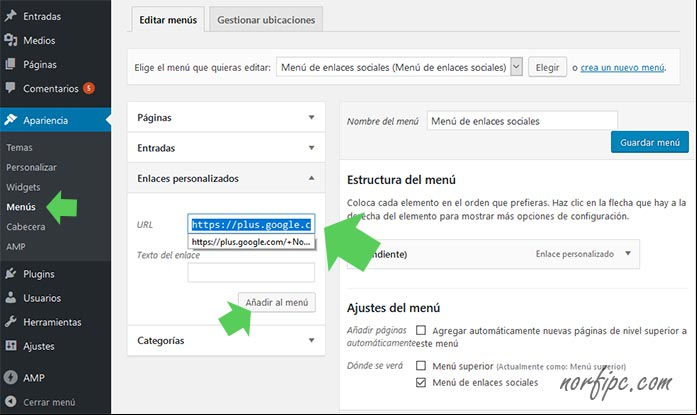This screenshot has height=415, width=697.
Task: Open Plugins in the admin sidebar
Action: coord(39,274)
